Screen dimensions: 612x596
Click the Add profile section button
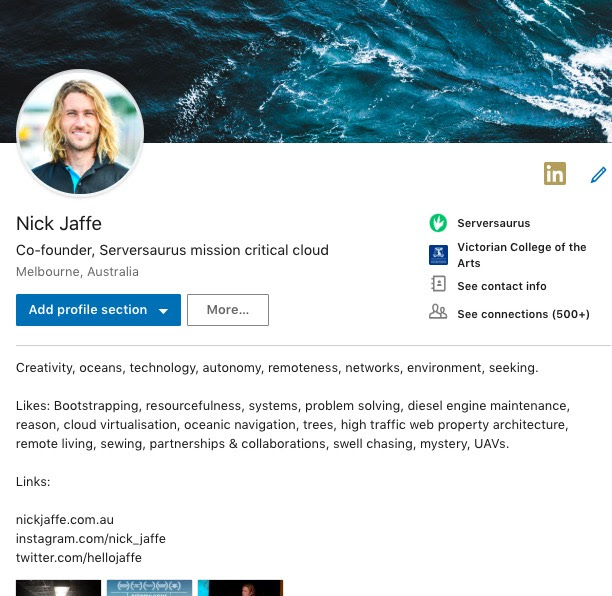[98, 310]
